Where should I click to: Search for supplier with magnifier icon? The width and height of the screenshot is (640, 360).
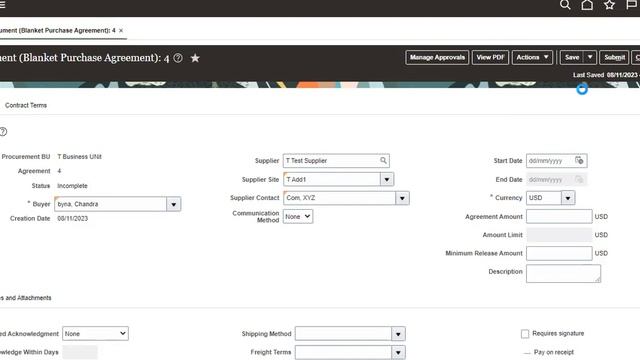click(383, 160)
